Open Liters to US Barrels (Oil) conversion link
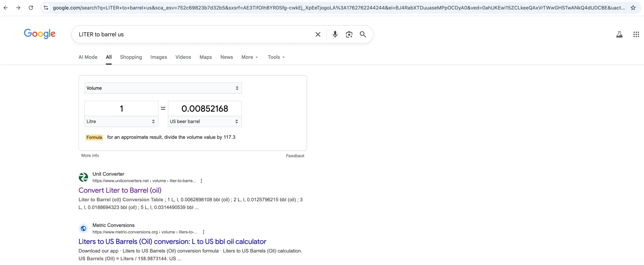Image resolution: width=644 pixels, height=265 pixels. point(172,242)
